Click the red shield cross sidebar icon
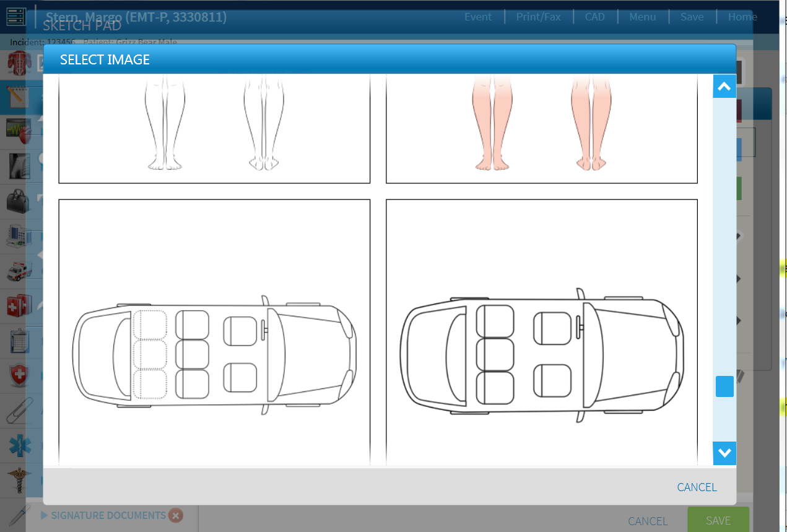 point(18,375)
